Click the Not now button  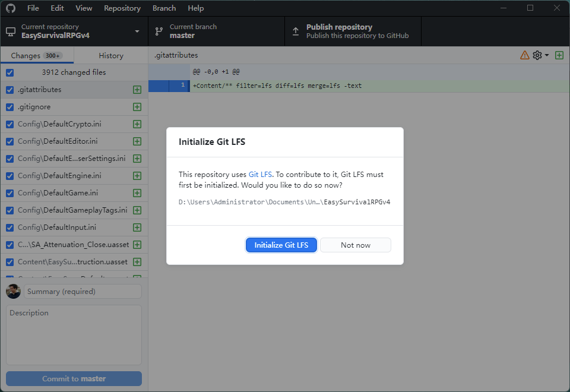coord(356,245)
